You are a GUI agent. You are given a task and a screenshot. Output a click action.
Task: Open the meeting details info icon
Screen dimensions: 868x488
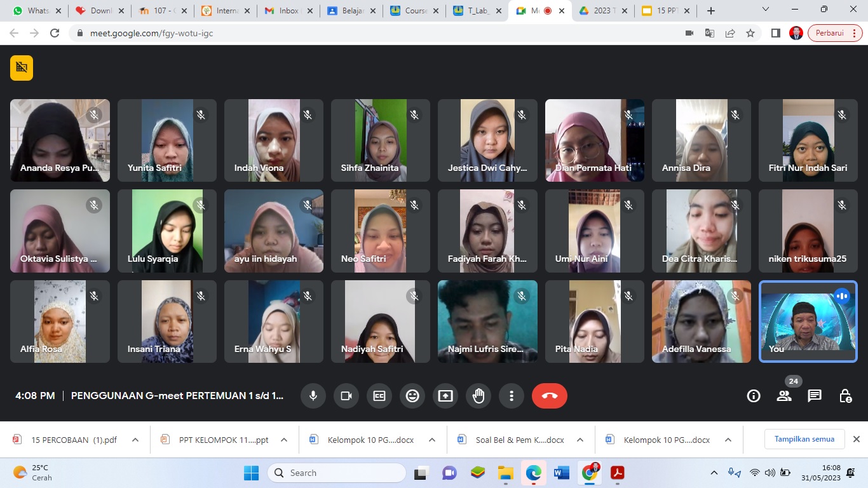[x=754, y=396]
